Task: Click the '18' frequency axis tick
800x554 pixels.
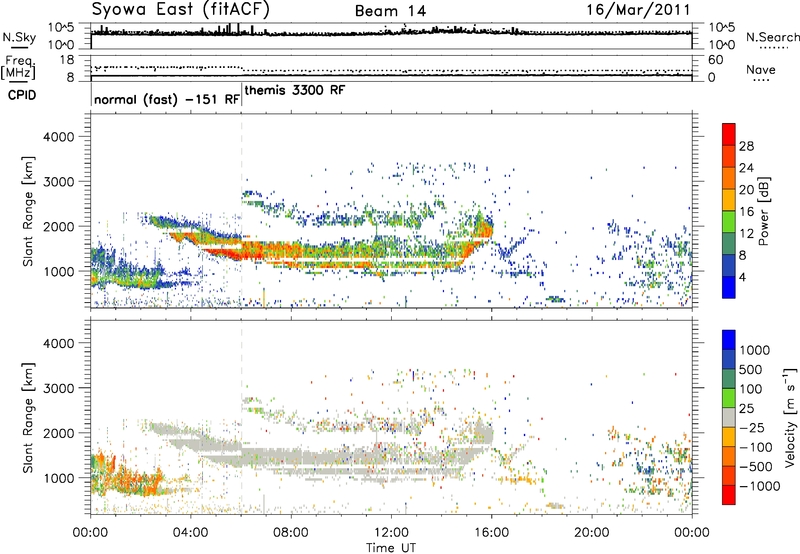Action: pyautogui.click(x=67, y=60)
